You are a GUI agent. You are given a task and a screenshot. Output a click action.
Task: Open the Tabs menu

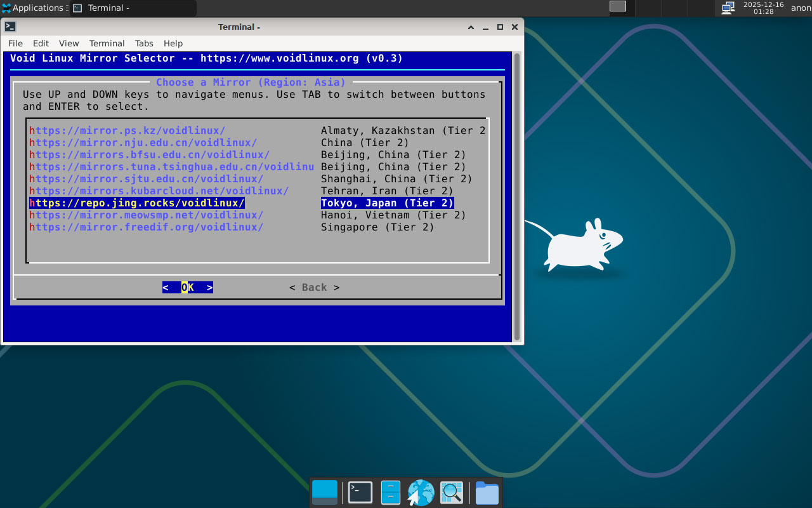pyautogui.click(x=144, y=43)
